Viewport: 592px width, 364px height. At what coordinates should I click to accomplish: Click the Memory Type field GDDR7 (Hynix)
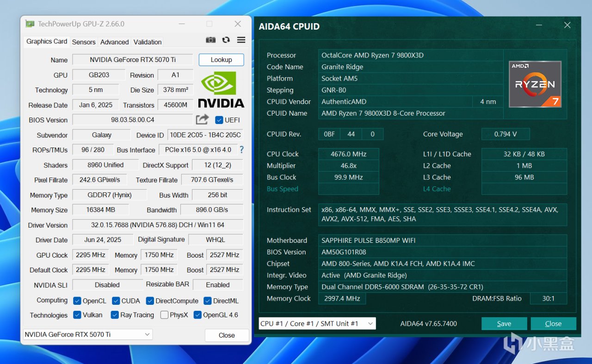coord(110,195)
